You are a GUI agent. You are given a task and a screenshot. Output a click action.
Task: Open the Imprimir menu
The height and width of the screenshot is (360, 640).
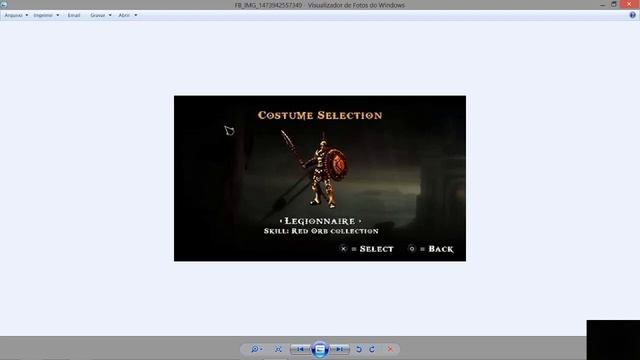click(x=46, y=15)
